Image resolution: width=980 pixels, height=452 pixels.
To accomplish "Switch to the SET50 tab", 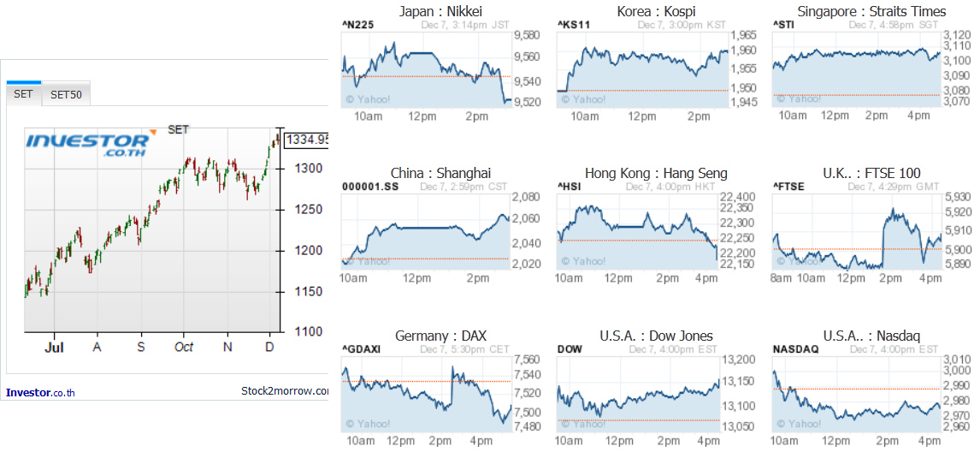I will (x=66, y=94).
